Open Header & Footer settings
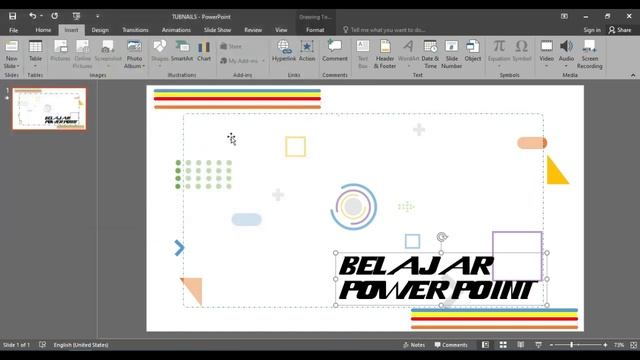This screenshot has width=640, height=360. point(384,54)
